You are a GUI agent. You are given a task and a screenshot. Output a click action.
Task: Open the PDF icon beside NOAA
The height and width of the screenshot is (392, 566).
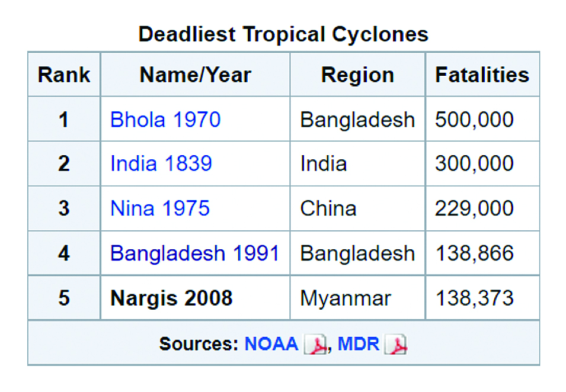point(315,344)
